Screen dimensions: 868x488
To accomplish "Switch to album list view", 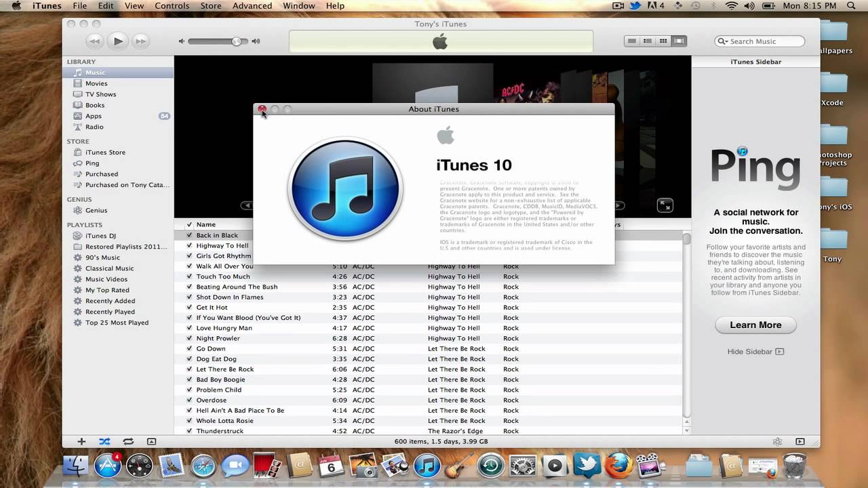I will click(648, 41).
